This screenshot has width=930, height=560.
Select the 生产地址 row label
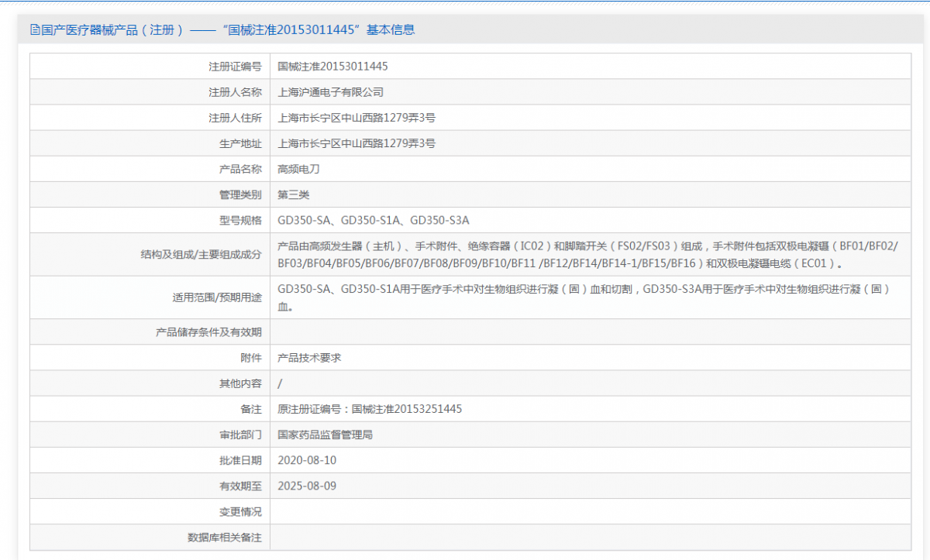pos(240,143)
